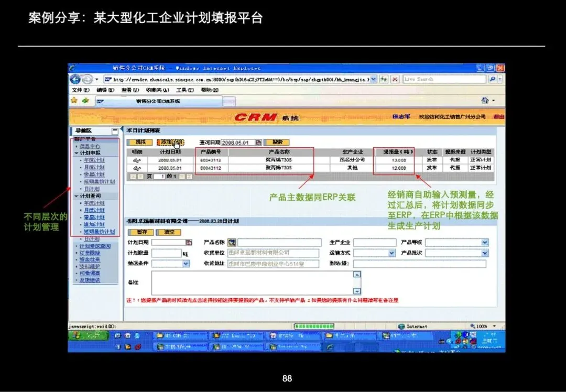Open the Favorites Center star icon
566x392 pixels.
[74, 101]
